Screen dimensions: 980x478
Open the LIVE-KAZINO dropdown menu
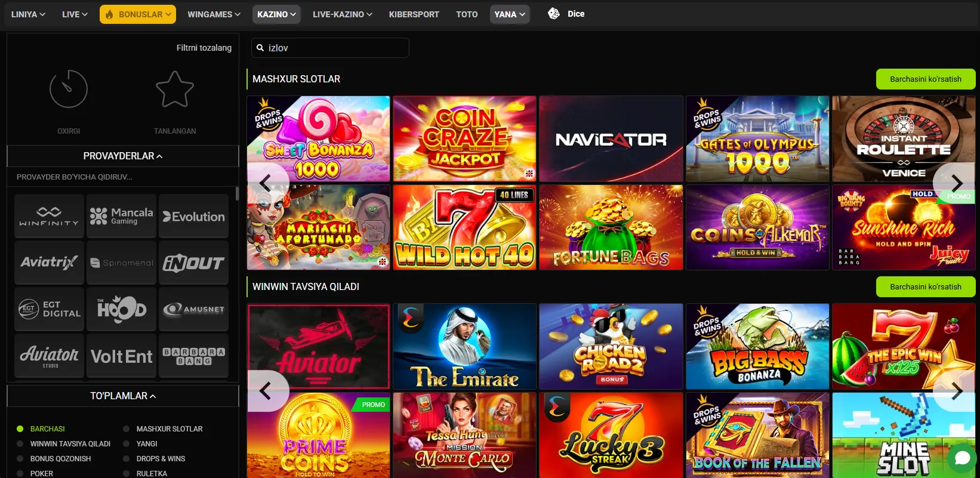pyautogui.click(x=343, y=14)
